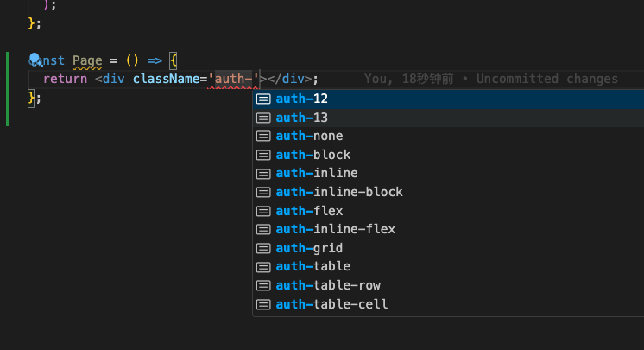Choose the auth-table completion item
The image size is (644, 350).
point(313,266)
